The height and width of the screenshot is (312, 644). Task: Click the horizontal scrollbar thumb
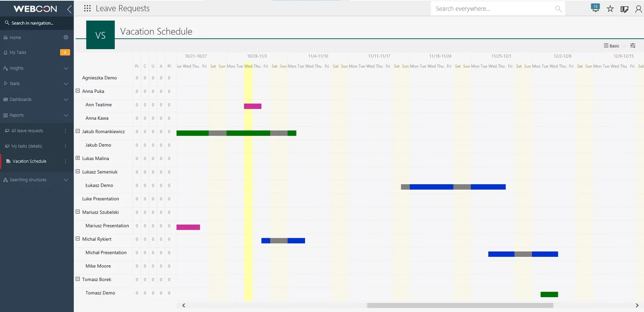coord(460,306)
